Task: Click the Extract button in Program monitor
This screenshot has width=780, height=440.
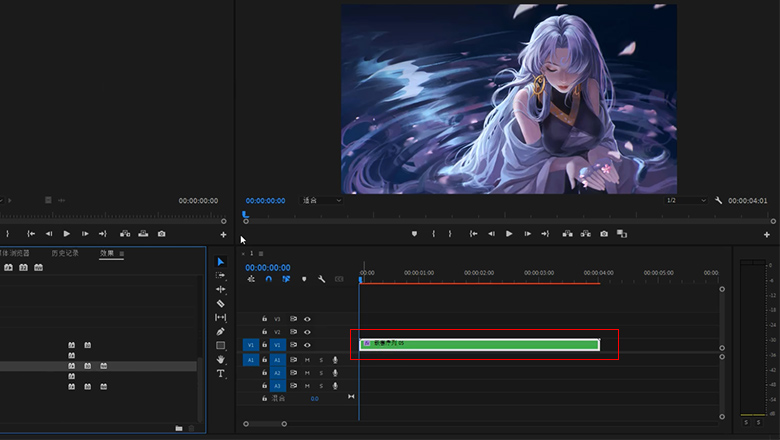Action: point(585,234)
